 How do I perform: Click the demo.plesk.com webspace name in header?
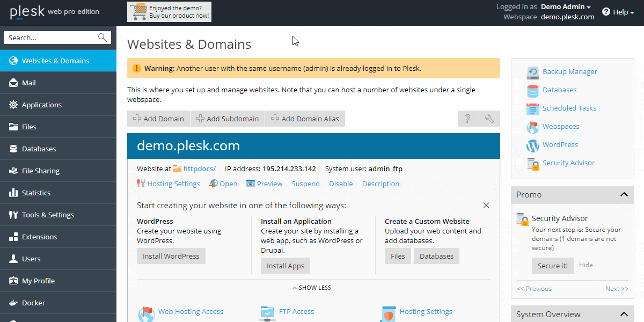pyautogui.click(x=567, y=17)
